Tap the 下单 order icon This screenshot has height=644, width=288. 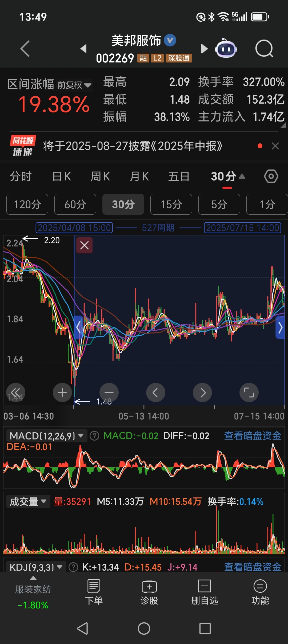coord(94,592)
